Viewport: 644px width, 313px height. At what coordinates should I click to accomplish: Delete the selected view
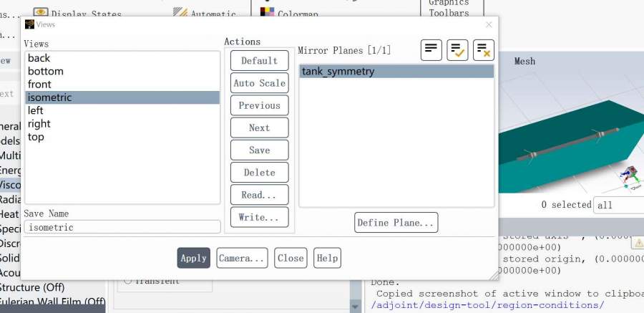click(x=259, y=173)
